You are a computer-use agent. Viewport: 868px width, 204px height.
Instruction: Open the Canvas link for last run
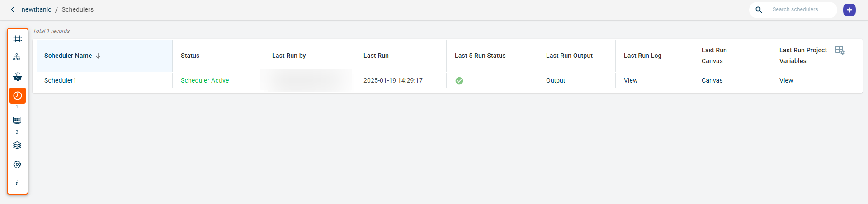[x=712, y=80]
